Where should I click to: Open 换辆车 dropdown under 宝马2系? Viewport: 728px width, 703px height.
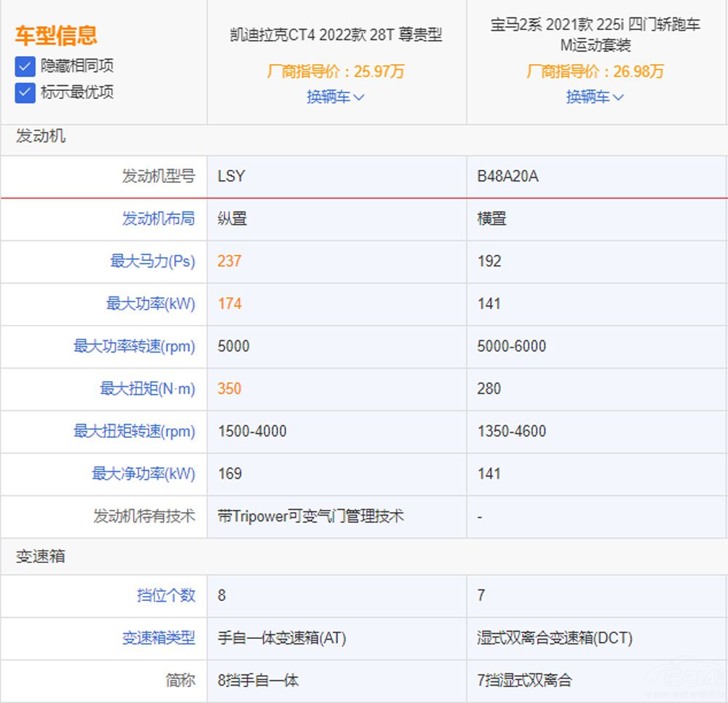tap(595, 97)
